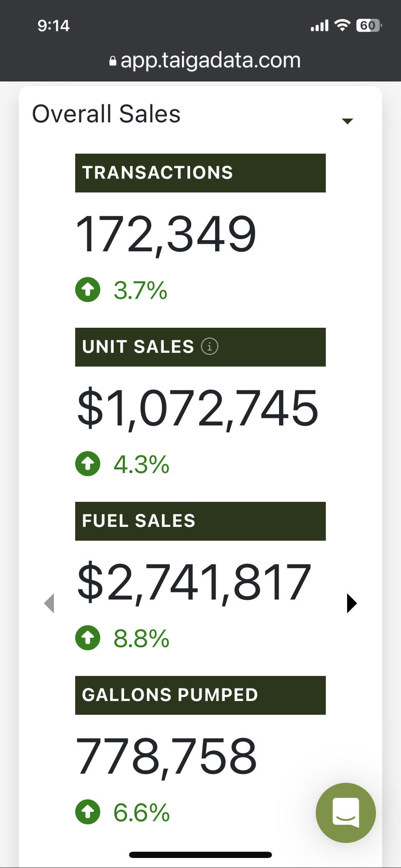Click the Overall Sales title
This screenshot has width=401, height=868.
coord(107,114)
